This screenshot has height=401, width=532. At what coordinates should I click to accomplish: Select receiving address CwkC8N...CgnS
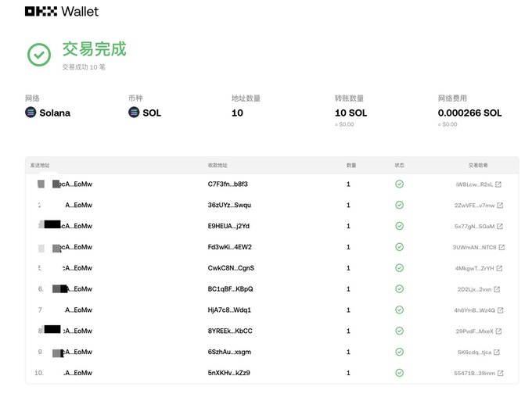[x=231, y=268]
